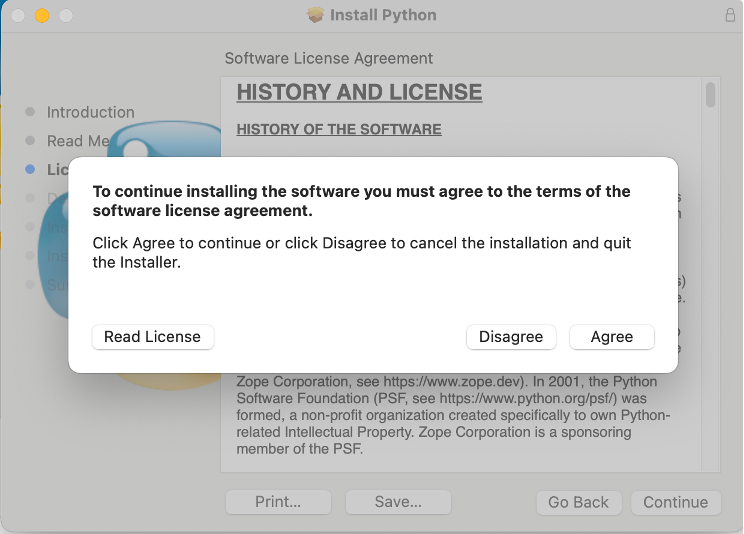Click the Save... button
Viewport: 744px width, 534px height.
point(398,502)
